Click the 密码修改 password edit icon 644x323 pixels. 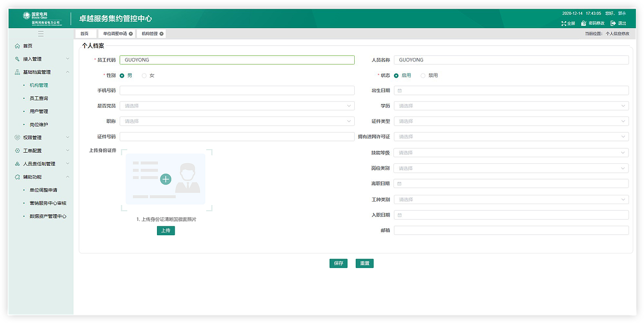(584, 23)
